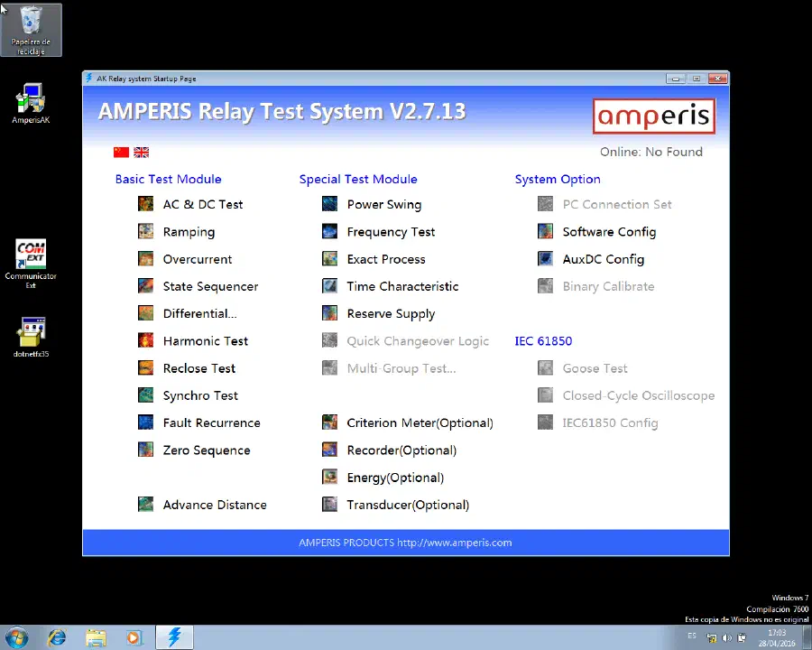Click the Power Swing icon
Image resolution: width=812 pixels, height=650 pixels.
pos(329,204)
